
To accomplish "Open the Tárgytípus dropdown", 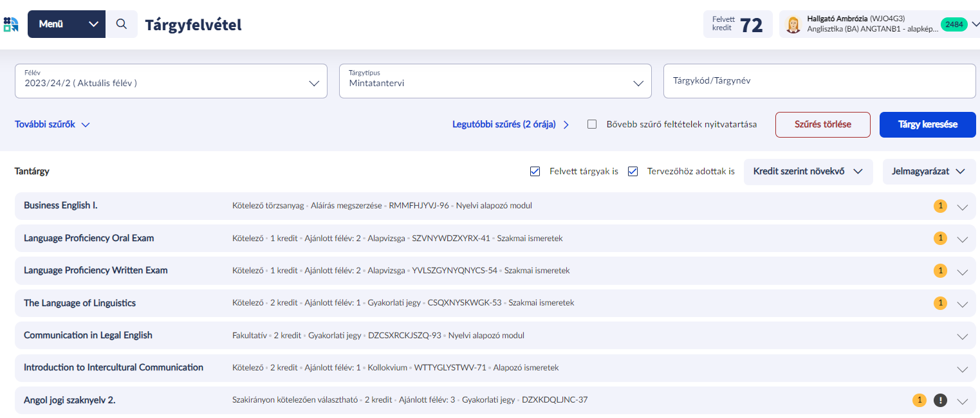I will 495,81.
